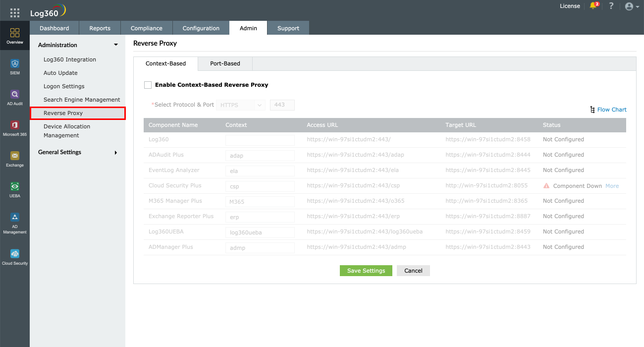Click the Exchange Reporter Plus component name
The width and height of the screenshot is (644, 347).
[181, 216]
